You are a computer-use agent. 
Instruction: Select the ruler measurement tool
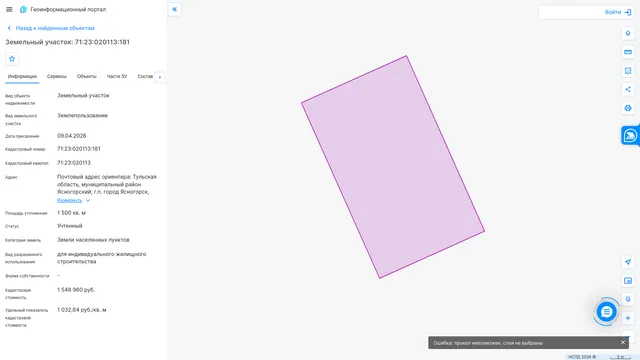click(x=628, y=52)
